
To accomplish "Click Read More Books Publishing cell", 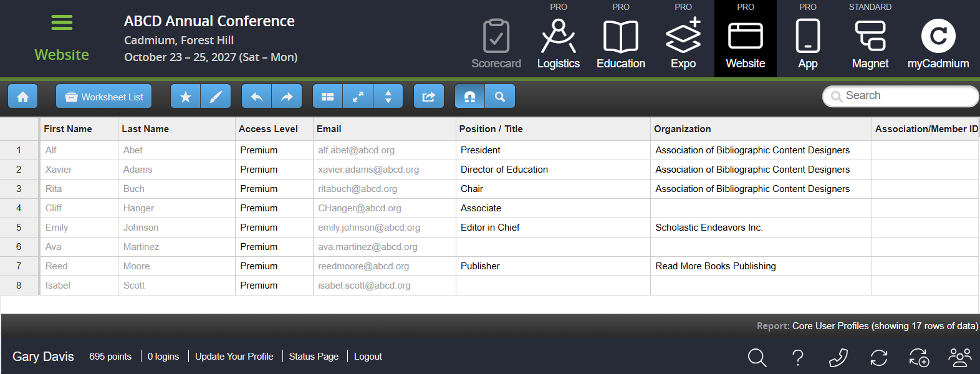I will click(761, 266).
